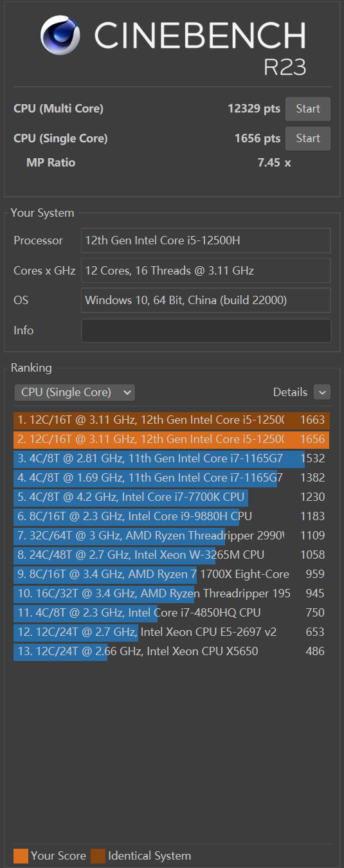Select the Core i9-9880H ranking row
Screen dimensions: 344x868
pos(172,516)
